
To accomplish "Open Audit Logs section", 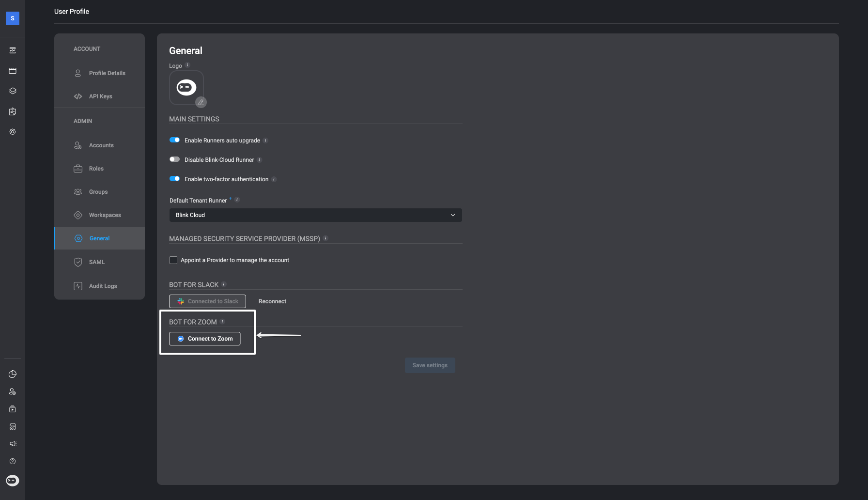I will [x=99, y=286].
